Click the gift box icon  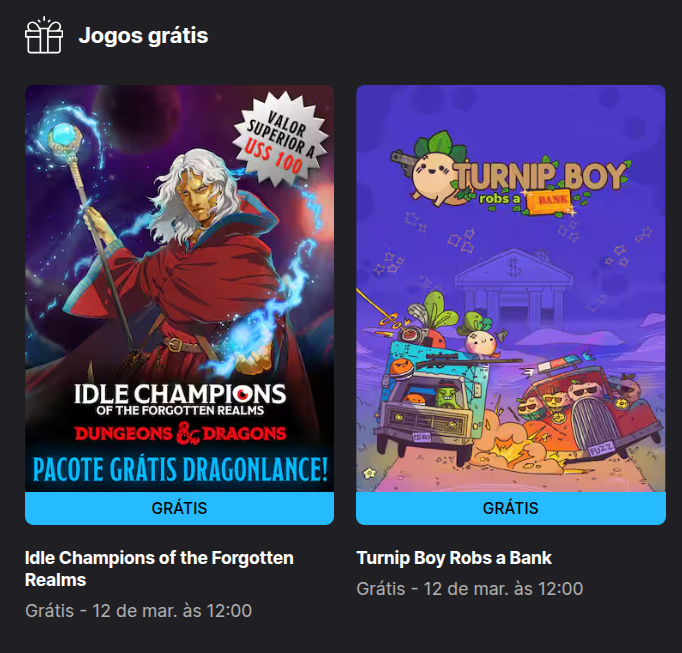pyautogui.click(x=44, y=36)
